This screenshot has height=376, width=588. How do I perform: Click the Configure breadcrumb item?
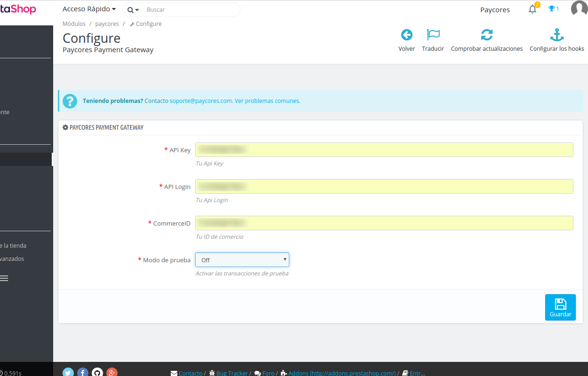[x=146, y=23]
